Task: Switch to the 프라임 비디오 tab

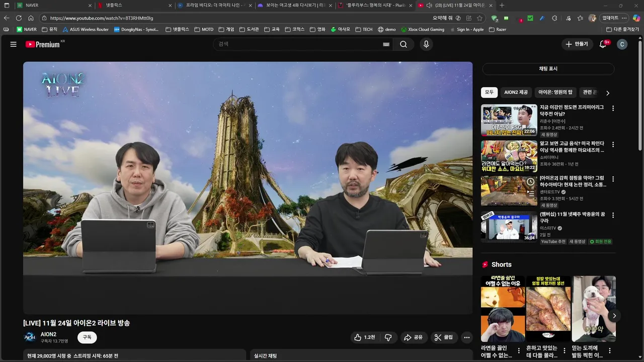Action: tap(214, 6)
